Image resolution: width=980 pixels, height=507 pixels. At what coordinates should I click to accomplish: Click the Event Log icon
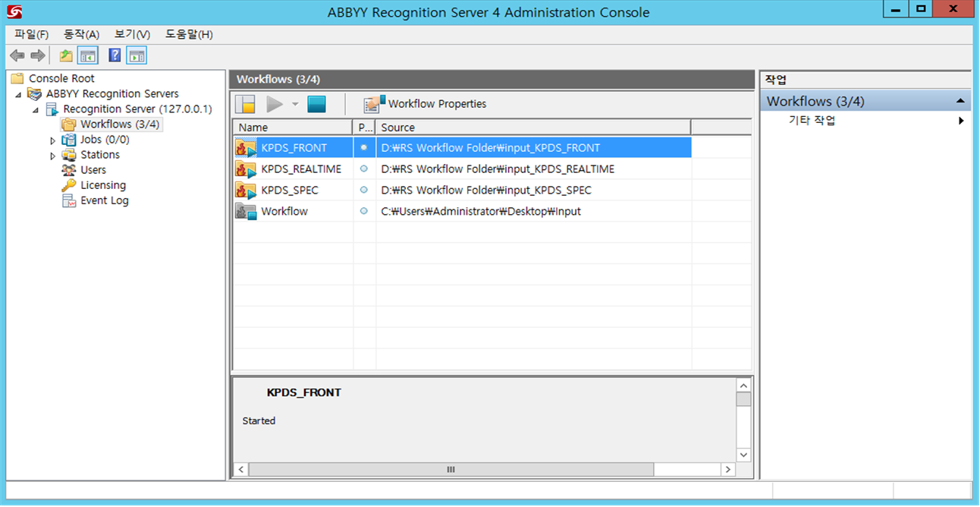click(x=69, y=200)
